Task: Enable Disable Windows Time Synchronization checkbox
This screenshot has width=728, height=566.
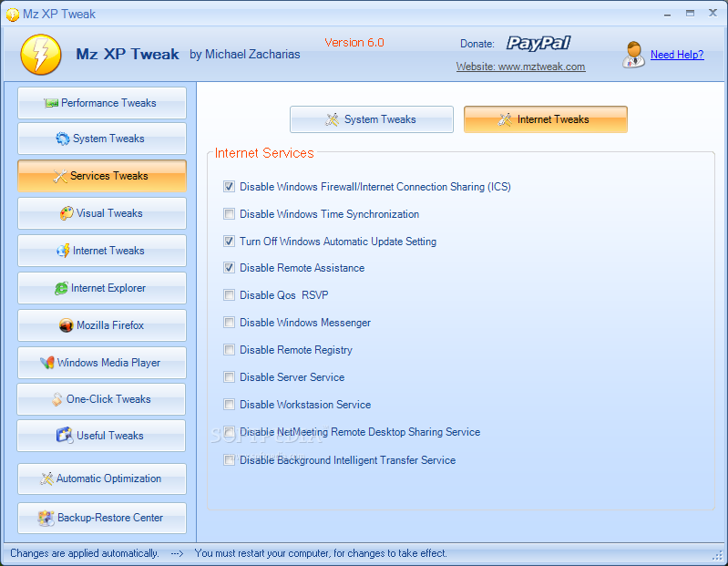Action: pos(229,214)
